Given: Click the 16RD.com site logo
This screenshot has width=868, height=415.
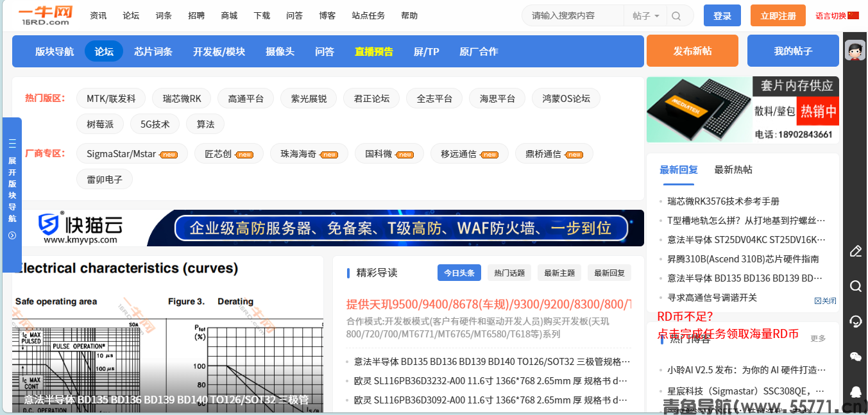Looking at the screenshot, I should pos(46,15).
